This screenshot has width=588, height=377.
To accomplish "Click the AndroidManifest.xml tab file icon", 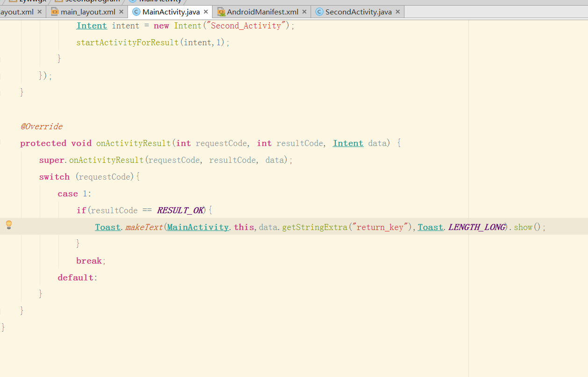I will (x=221, y=12).
